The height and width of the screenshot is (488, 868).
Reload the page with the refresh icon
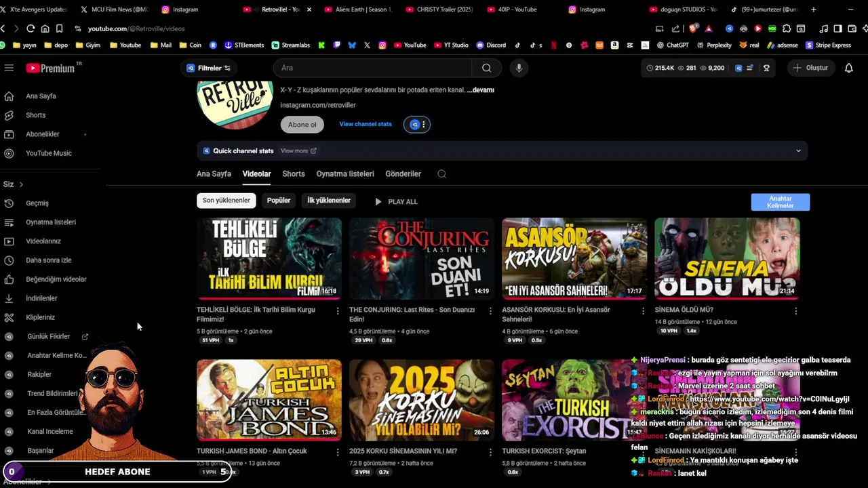point(31,28)
